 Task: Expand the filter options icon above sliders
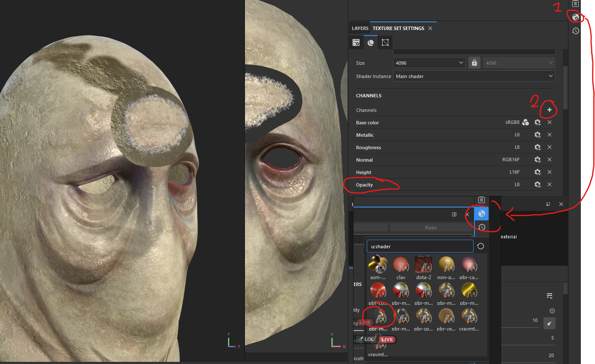click(x=550, y=295)
